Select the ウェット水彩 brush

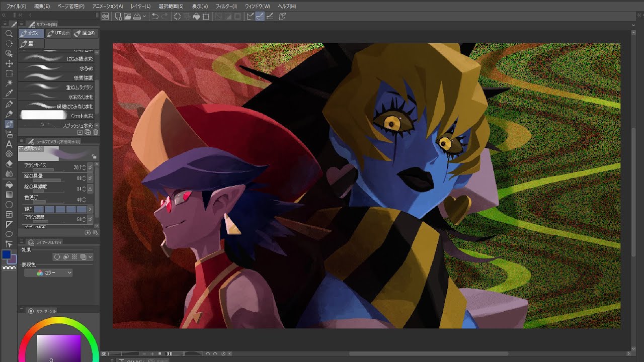[57, 116]
